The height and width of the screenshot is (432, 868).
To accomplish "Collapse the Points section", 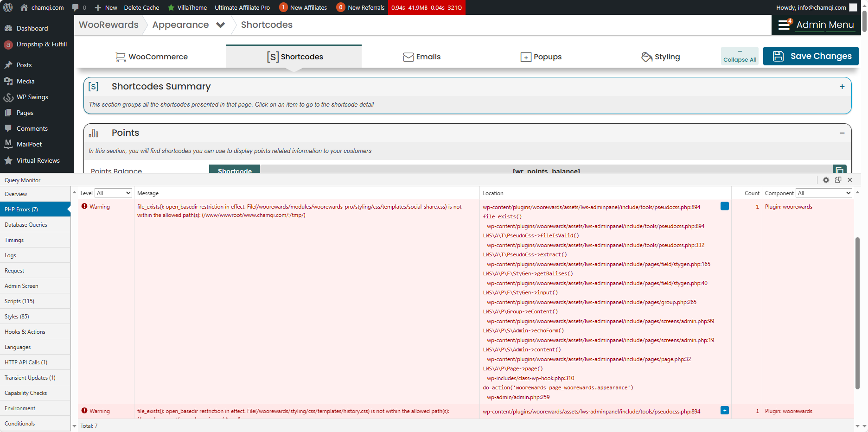I will coord(842,133).
